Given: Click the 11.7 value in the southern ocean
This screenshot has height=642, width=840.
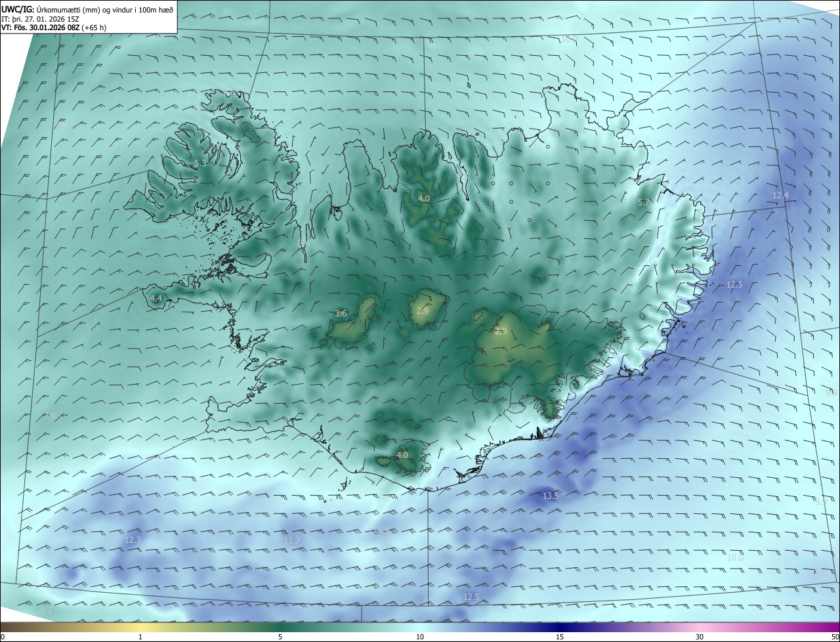Looking at the screenshot, I should [x=292, y=540].
